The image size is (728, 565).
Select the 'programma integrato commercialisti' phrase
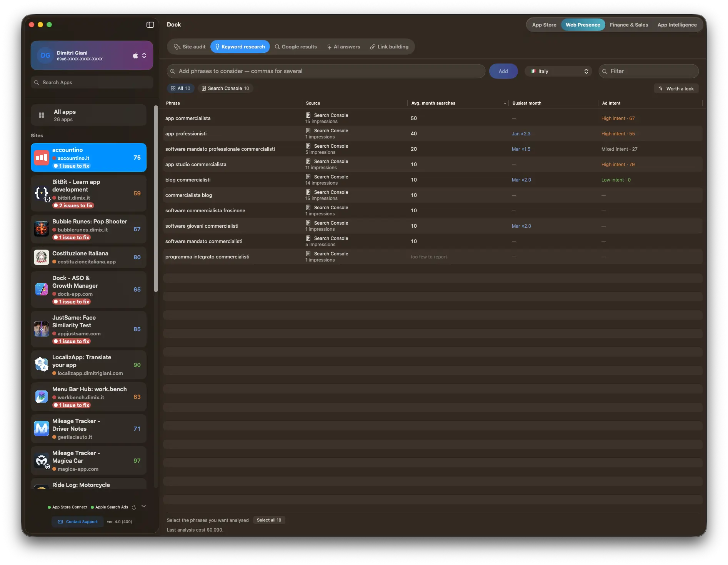(207, 257)
